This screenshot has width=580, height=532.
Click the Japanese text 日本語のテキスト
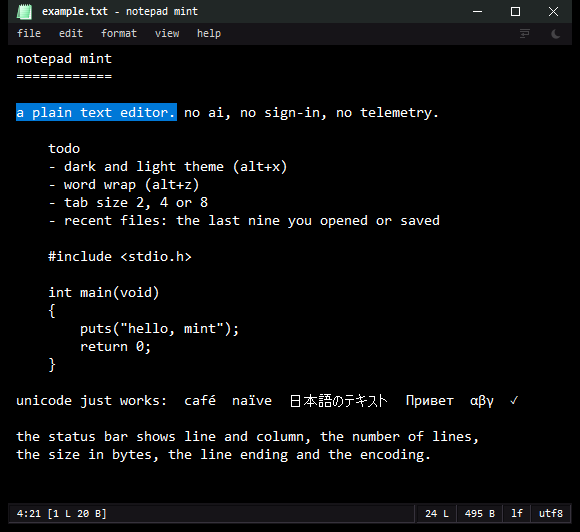point(338,401)
